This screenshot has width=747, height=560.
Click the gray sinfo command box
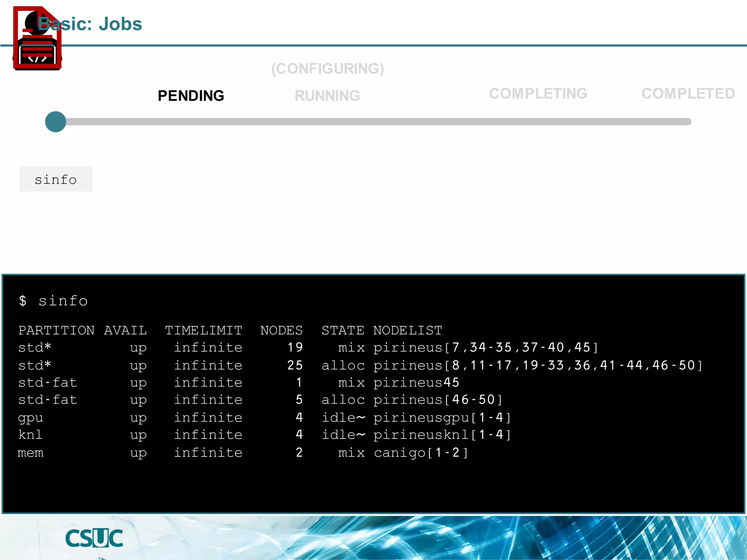(56, 179)
